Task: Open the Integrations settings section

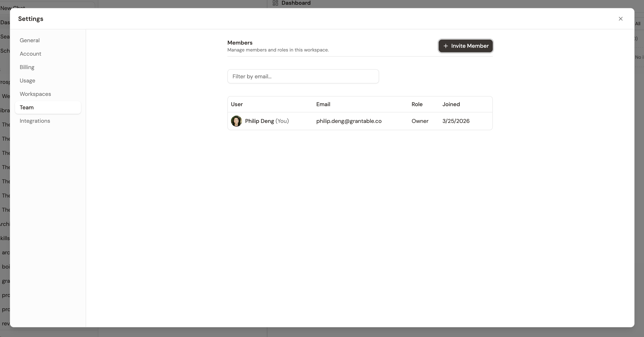Action: 35,121
